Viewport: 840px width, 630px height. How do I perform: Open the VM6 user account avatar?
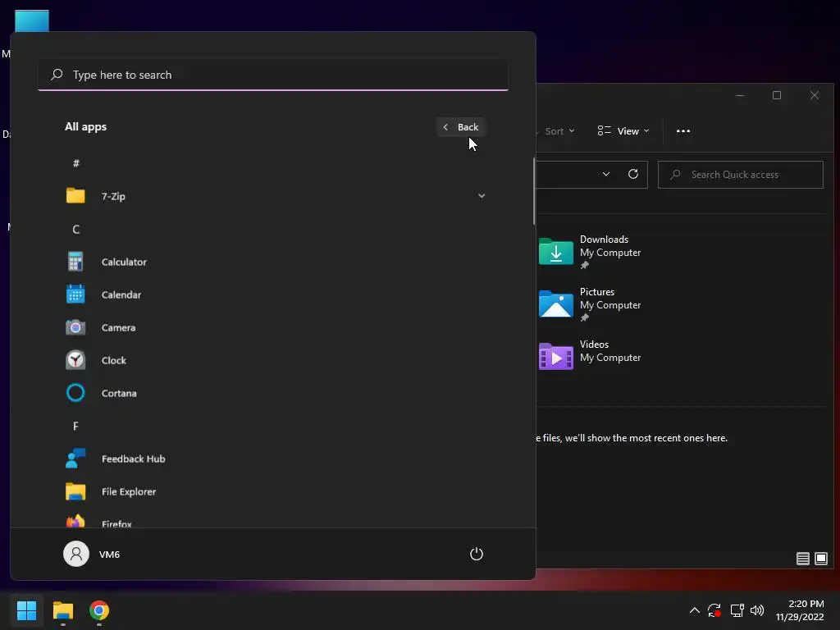click(x=76, y=554)
